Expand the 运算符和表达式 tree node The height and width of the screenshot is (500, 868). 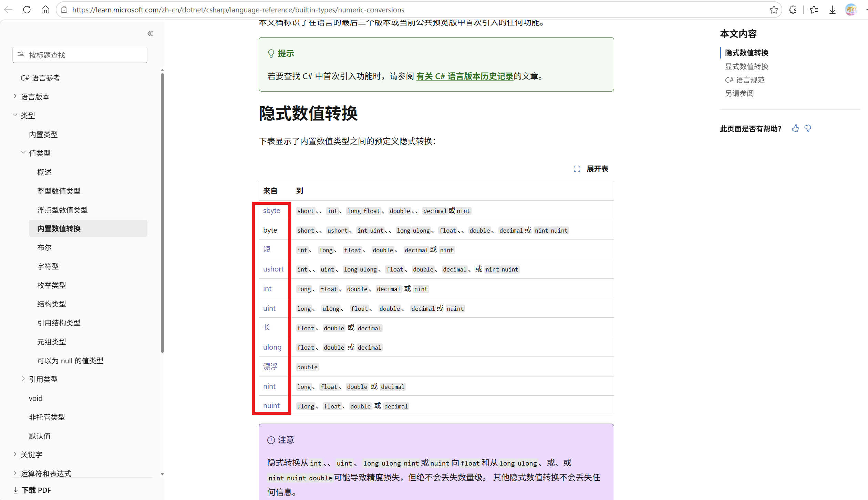[15, 473]
